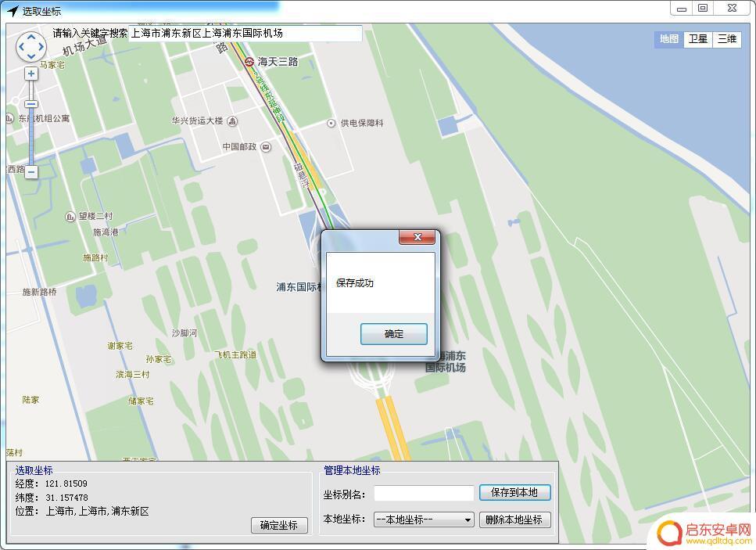Screen dimensions: 756x550
Task: Click the 滨海三村 map label
Action: [133, 374]
